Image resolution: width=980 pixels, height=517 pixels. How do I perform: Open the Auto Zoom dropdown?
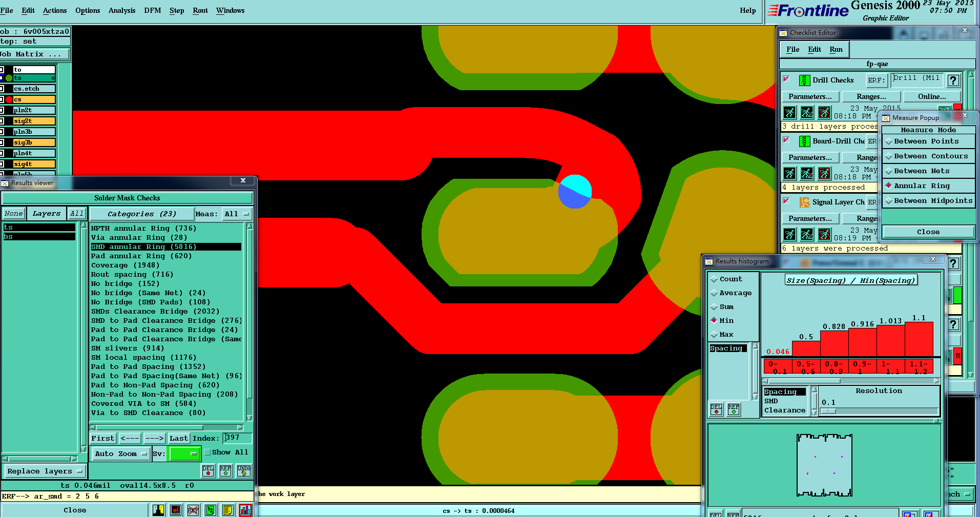[121, 454]
